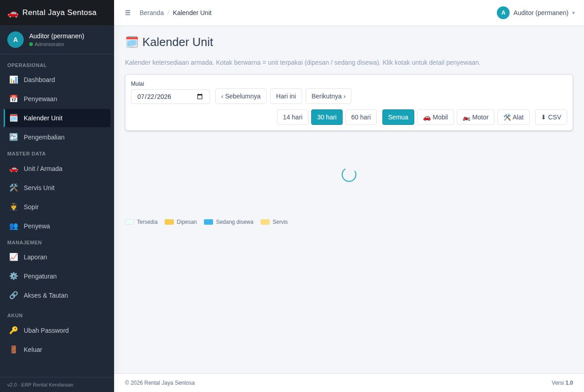Click the Pengaturan gear icon
This screenshot has height=392, width=584.
(x=14, y=276)
